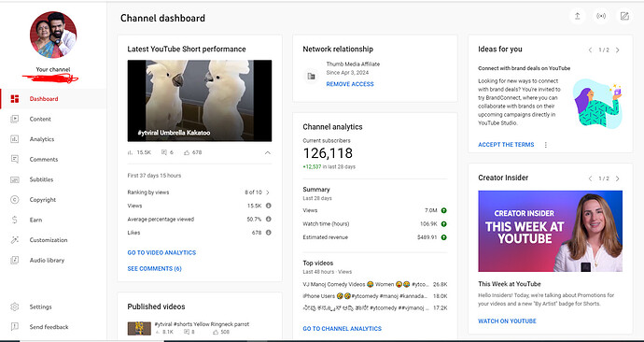Click the three-dot menu beside Accept the terms
Viewport: 644px width, 342px height.
pyautogui.click(x=545, y=145)
